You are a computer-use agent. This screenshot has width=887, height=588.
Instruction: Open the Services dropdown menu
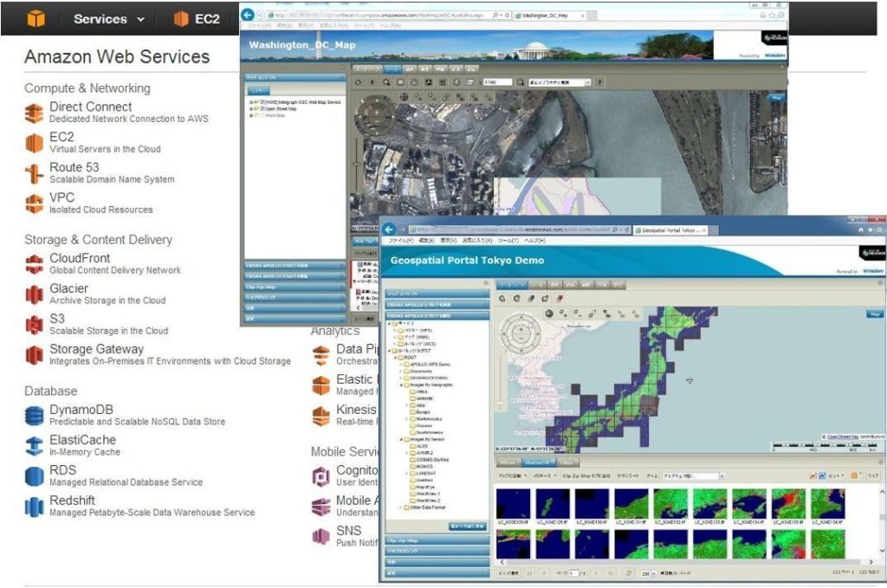110,18
